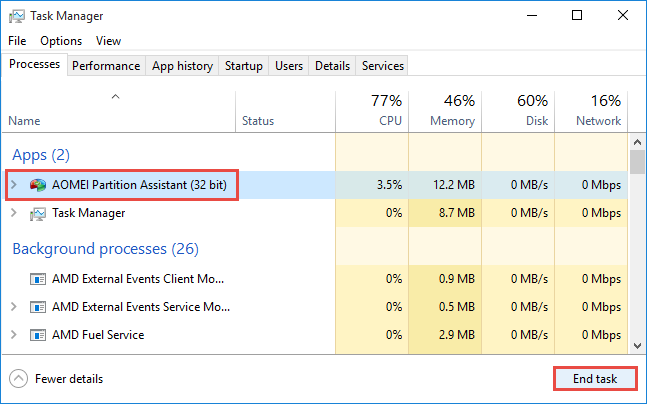Click the Fewer details arrow icon
Image resolution: width=647 pixels, height=404 pixels.
(x=19, y=379)
